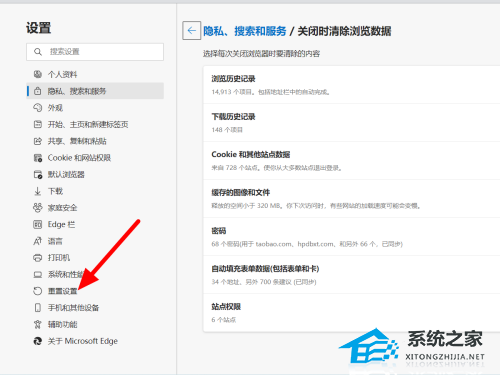500x375 pixels.
Task: Select the 外观 appearance icon
Action: pyautogui.click(x=38, y=107)
